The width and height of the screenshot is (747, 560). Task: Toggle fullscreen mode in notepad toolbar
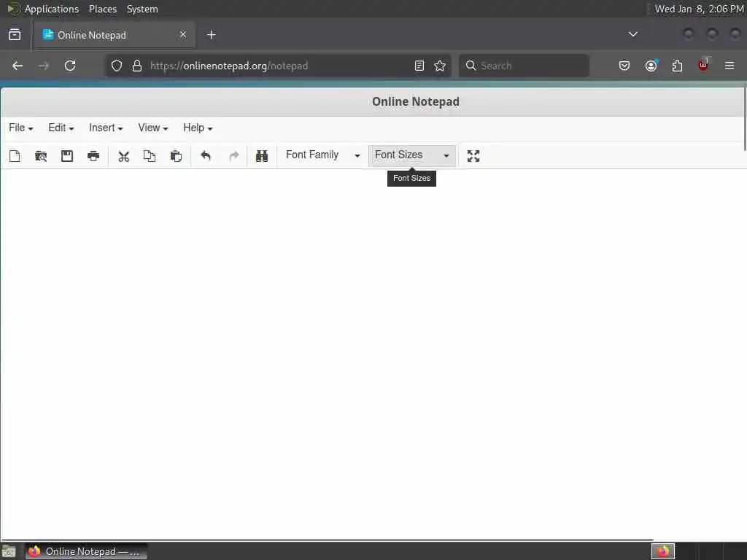tap(473, 156)
